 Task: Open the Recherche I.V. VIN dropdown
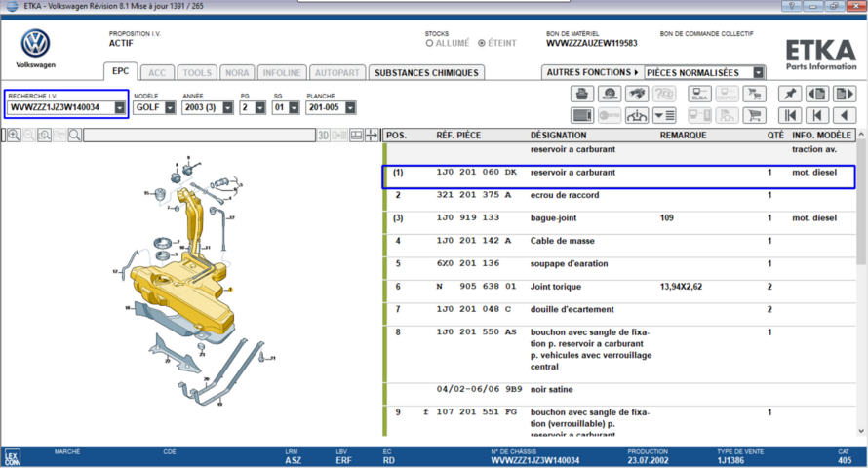tap(120, 107)
